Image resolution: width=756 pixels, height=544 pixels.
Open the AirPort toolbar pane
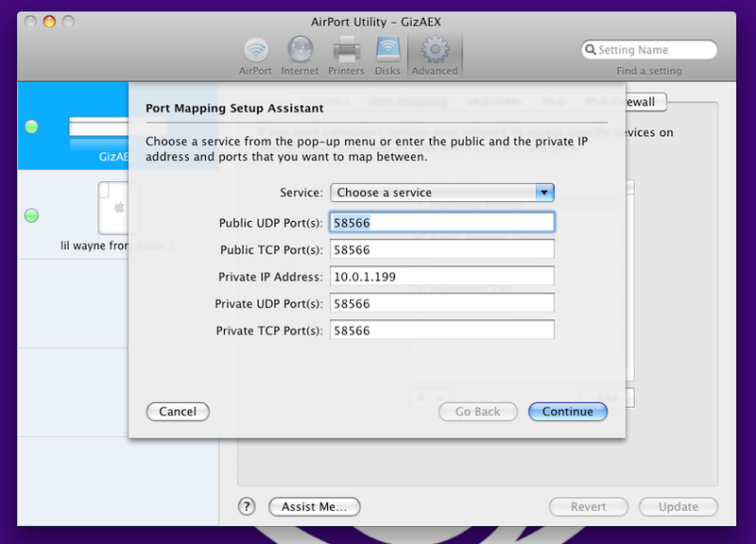[255, 57]
